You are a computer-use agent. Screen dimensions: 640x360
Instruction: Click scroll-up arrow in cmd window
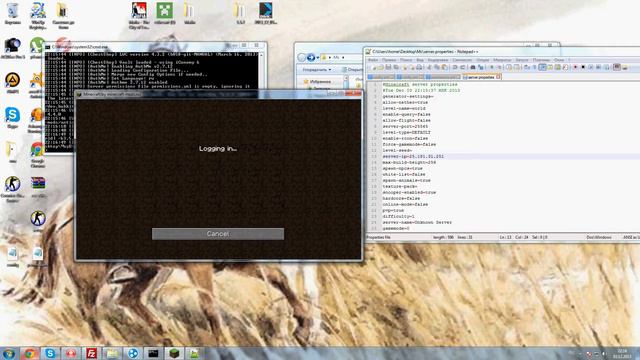tap(262, 55)
